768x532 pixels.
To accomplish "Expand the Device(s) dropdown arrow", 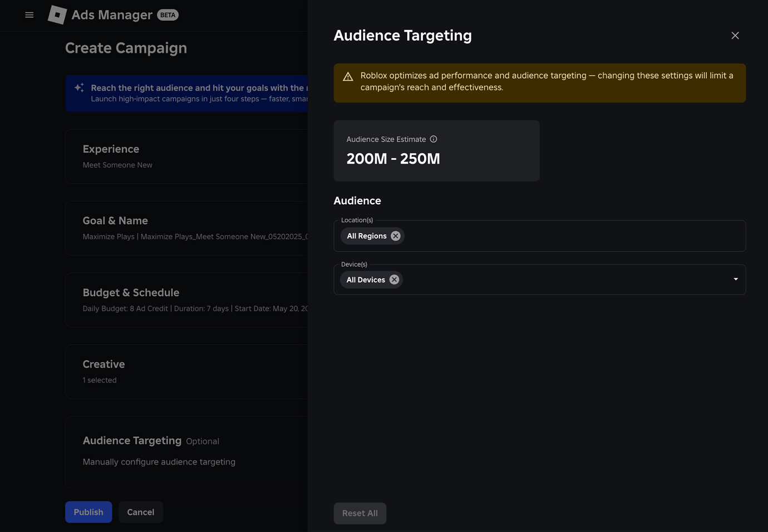I will click(x=736, y=279).
